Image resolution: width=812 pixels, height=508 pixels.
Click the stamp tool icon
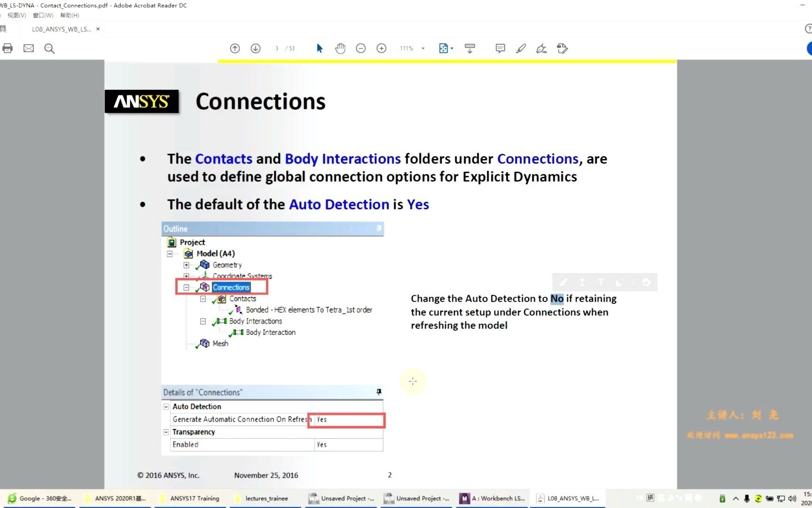click(x=562, y=48)
